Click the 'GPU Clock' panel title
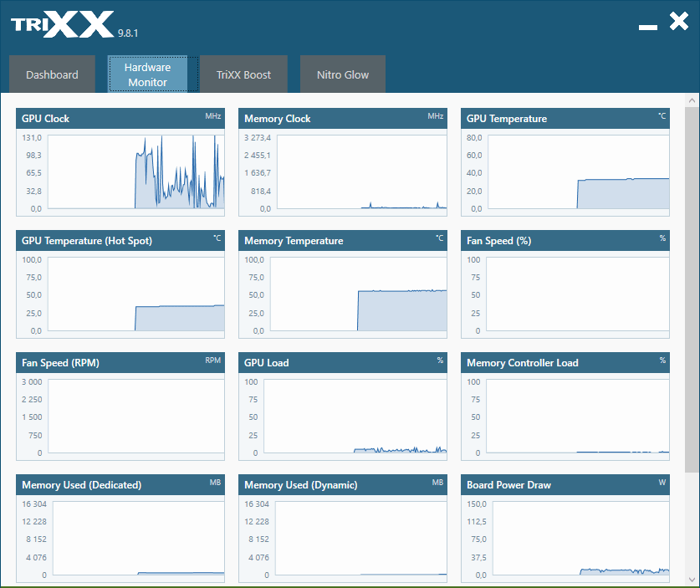 tap(45, 119)
